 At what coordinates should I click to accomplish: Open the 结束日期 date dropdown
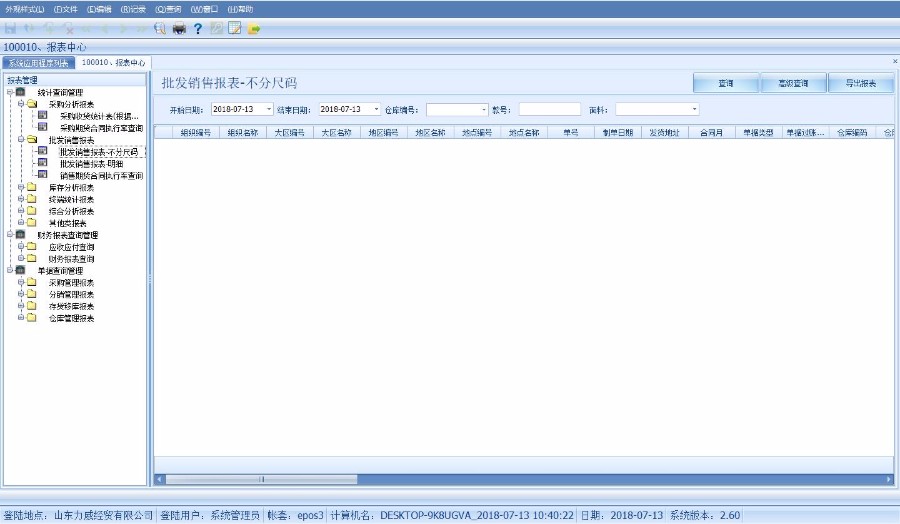377,109
